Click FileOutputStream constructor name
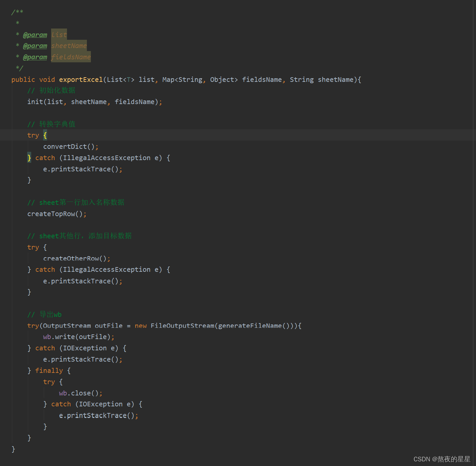The width and height of the screenshot is (476, 466). pos(182,326)
